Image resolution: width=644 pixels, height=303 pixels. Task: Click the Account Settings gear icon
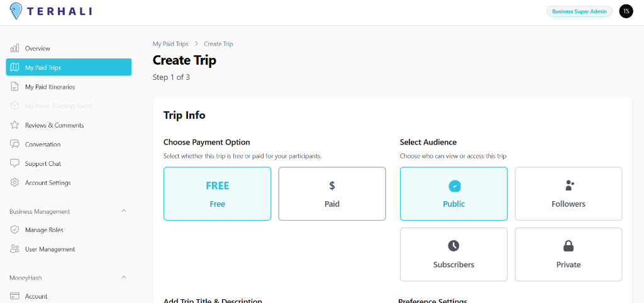(x=15, y=183)
